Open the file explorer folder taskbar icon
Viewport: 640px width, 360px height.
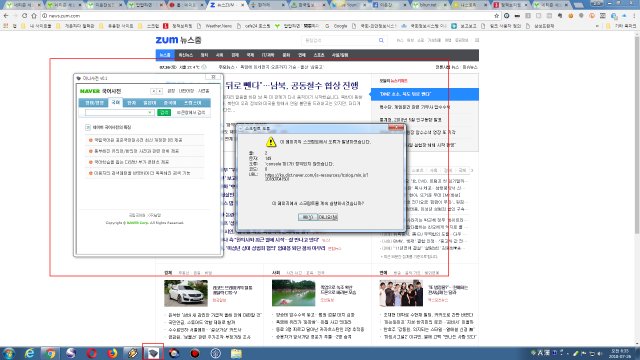(x=236, y=353)
